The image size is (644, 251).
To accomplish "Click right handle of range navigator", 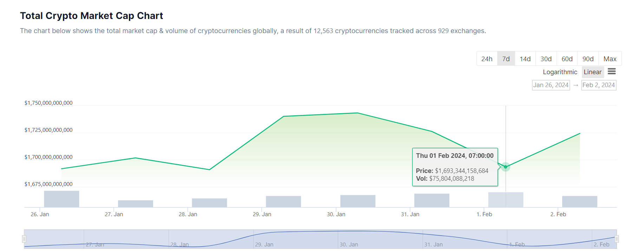I will point(617,239).
